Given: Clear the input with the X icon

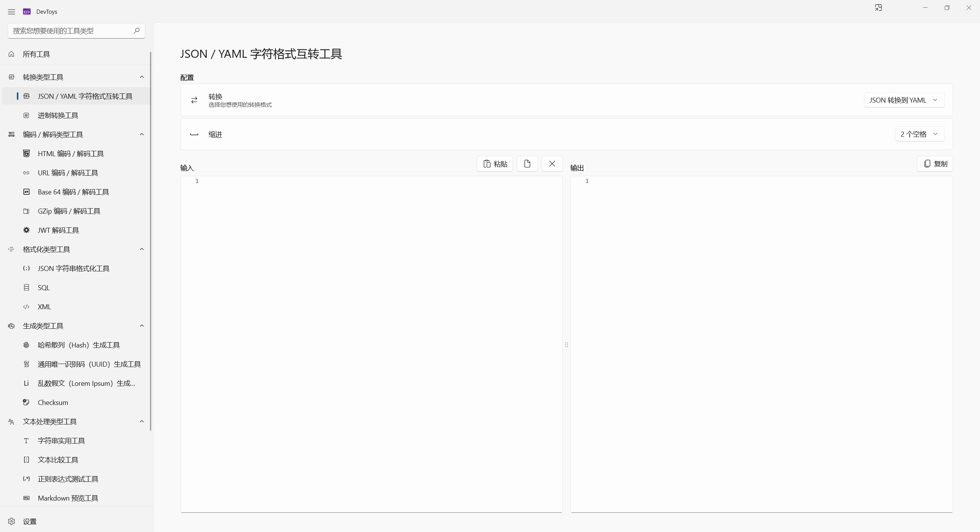Looking at the screenshot, I should click(x=552, y=164).
